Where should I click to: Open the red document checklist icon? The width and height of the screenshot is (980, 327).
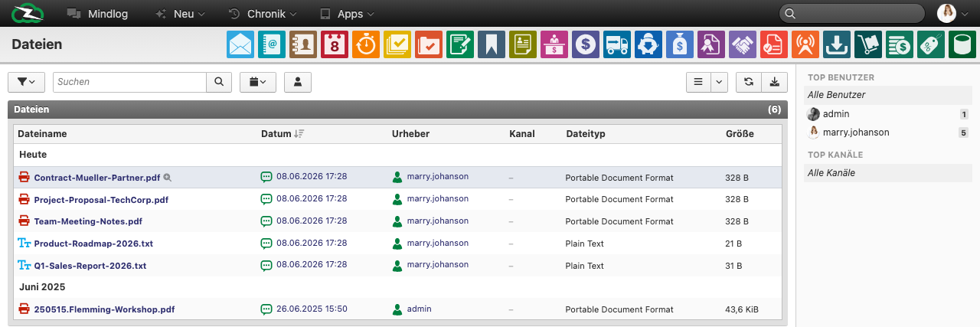pyautogui.click(x=774, y=44)
